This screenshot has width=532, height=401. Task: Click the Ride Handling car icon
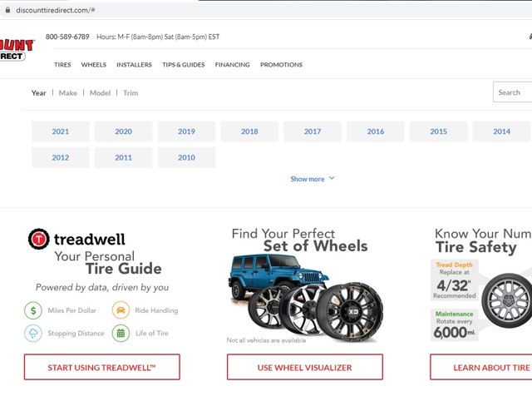coord(121,310)
